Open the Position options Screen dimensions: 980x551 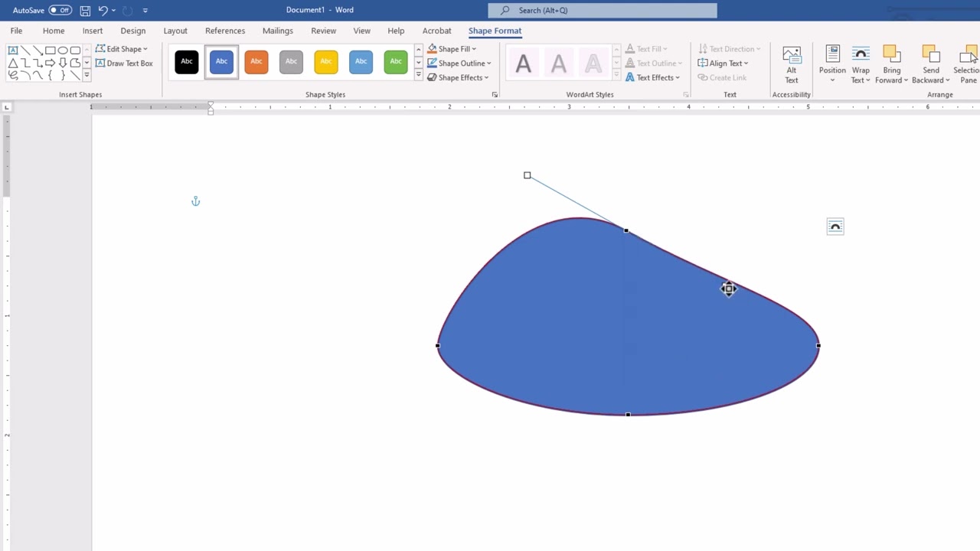pyautogui.click(x=832, y=65)
